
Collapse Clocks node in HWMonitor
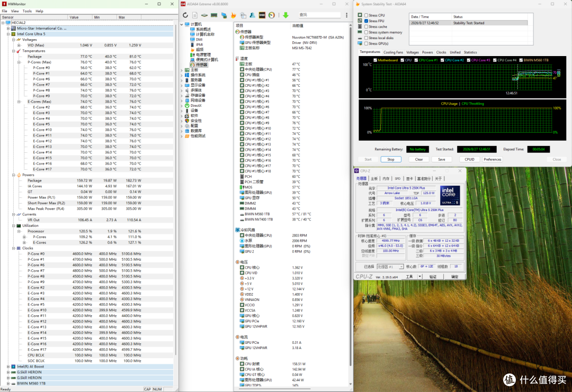(x=13, y=248)
